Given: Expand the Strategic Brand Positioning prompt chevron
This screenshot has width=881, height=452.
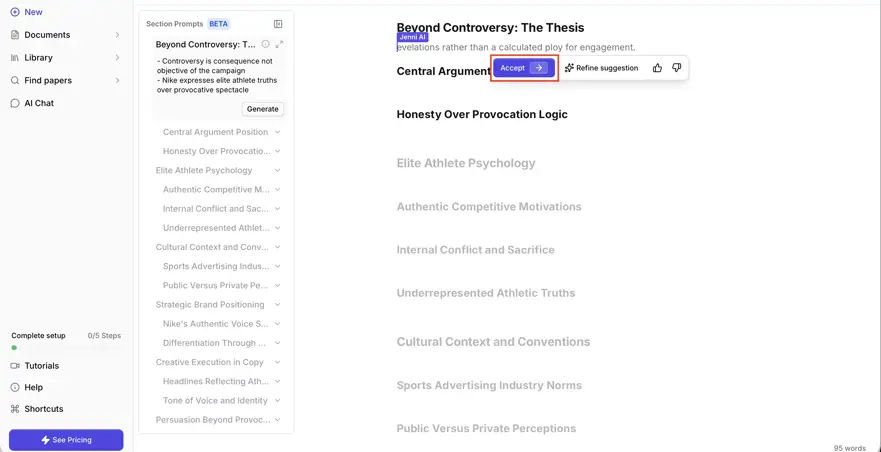Looking at the screenshot, I should (x=278, y=305).
